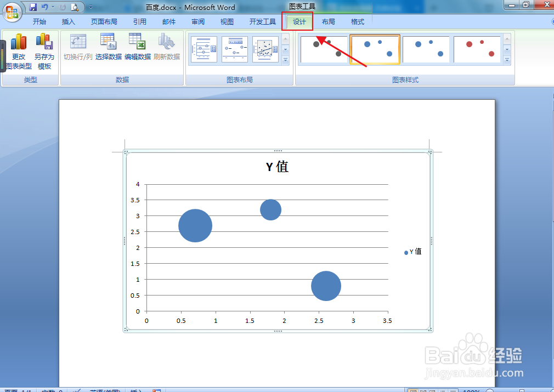The width and height of the screenshot is (554, 392).
Task: Click the chart's top-left corner resize handle
Action: 126,152
